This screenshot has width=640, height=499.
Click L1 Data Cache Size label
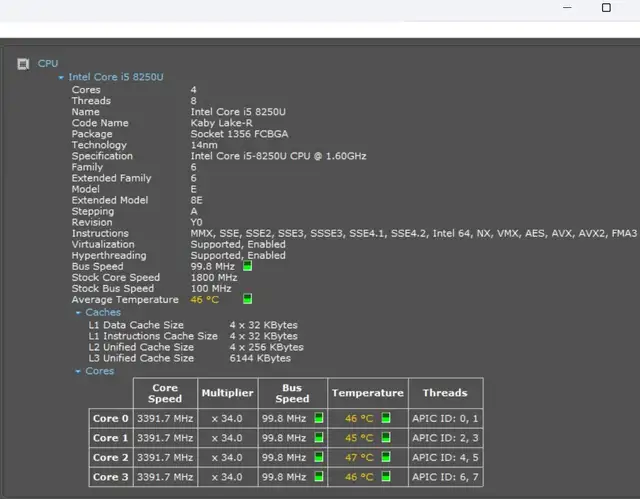click(136, 325)
